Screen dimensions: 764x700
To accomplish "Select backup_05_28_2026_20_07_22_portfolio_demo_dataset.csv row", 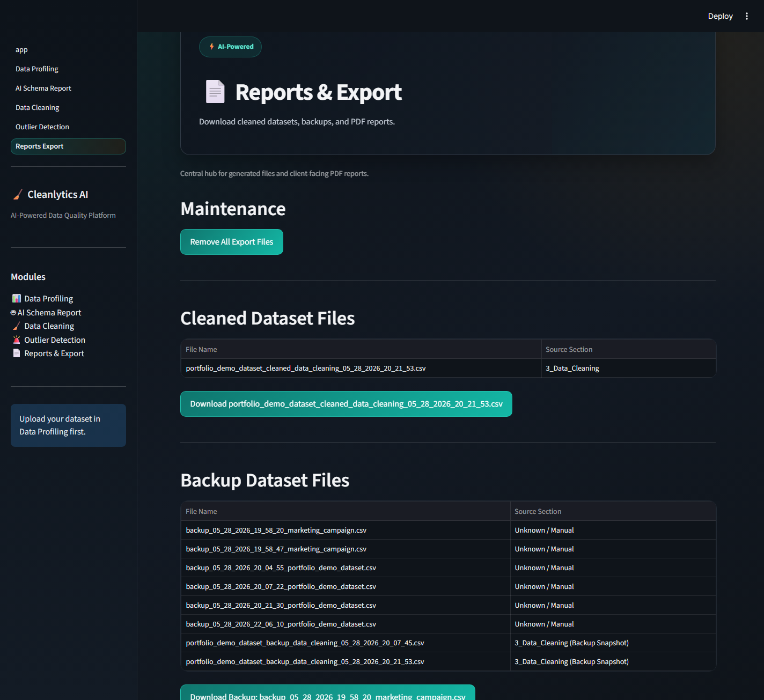I will 448,586.
